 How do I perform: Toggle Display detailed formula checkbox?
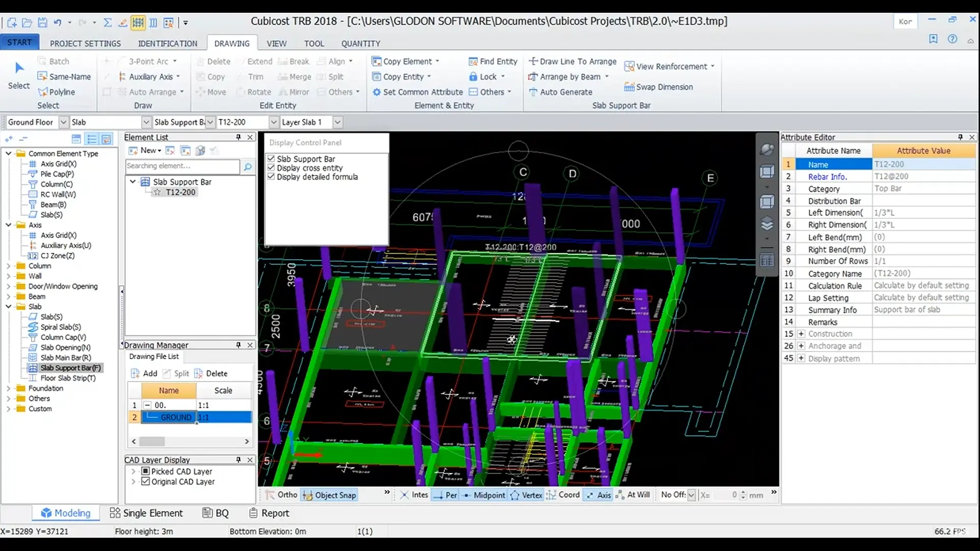[x=271, y=177]
